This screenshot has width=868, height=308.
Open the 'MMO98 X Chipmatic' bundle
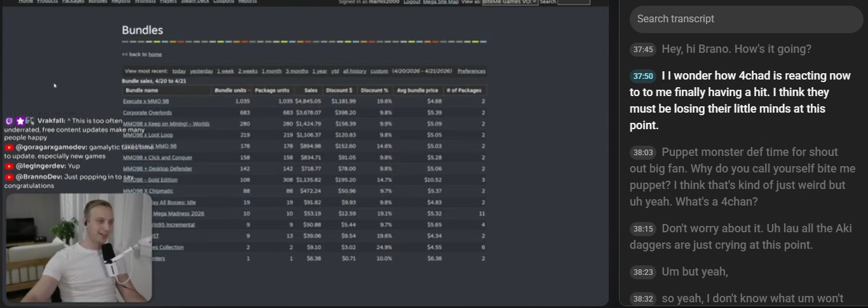tap(148, 191)
